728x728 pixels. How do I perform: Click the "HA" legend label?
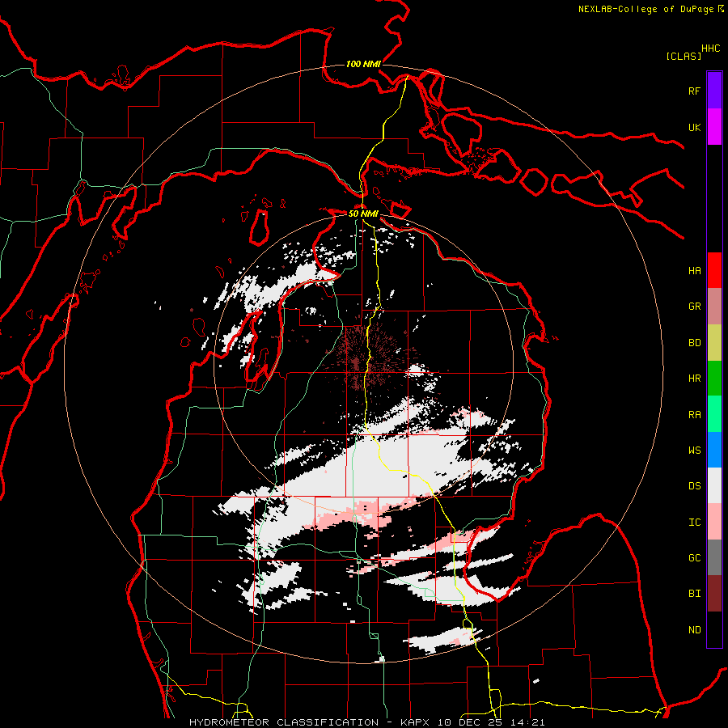click(x=694, y=271)
